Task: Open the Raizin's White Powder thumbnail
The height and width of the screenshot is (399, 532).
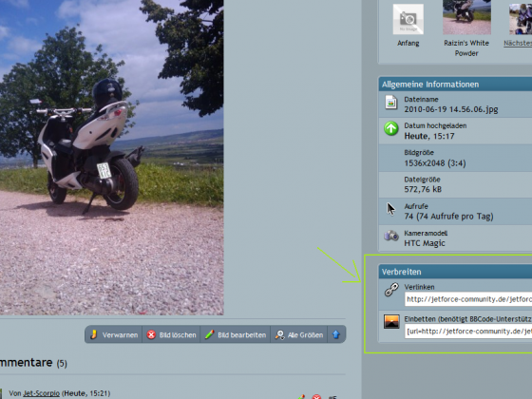Action: pyautogui.click(x=466, y=17)
